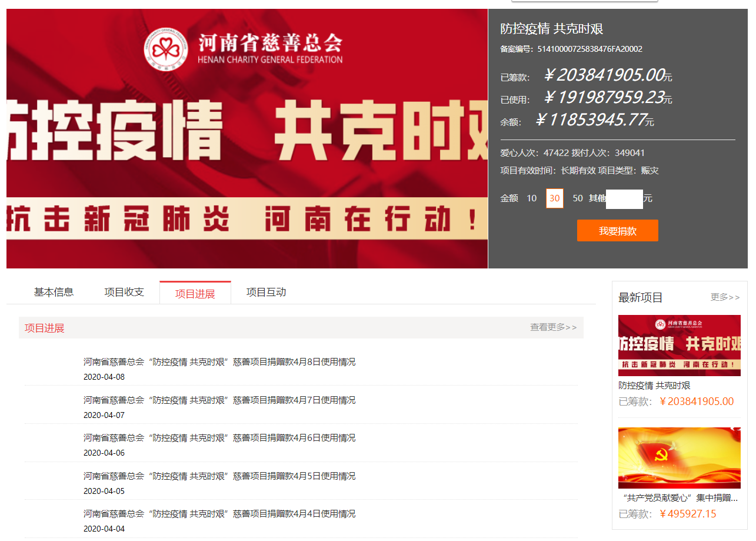Viewport: 756px width, 541px height.
Task: Click the sidebar raised amount ¥203841905.00
Action: click(x=696, y=401)
